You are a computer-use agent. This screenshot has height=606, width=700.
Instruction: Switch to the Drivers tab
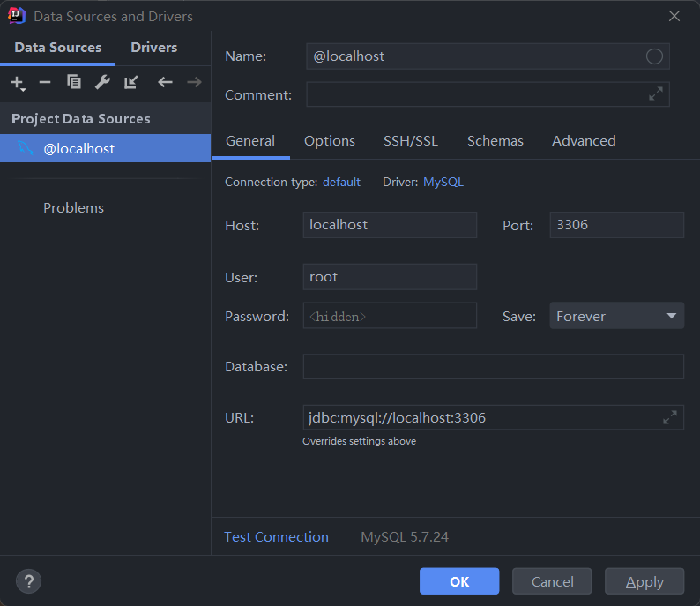tap(154, 48)
